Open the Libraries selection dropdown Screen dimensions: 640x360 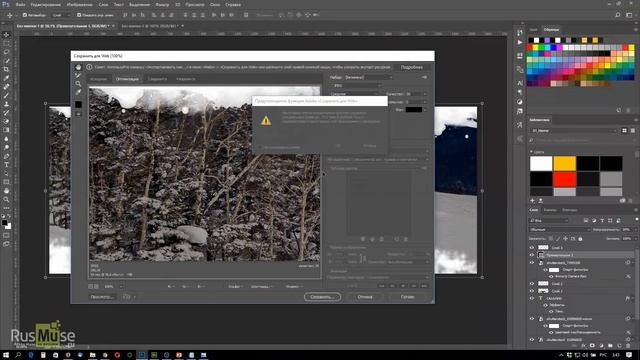(573, 131)
